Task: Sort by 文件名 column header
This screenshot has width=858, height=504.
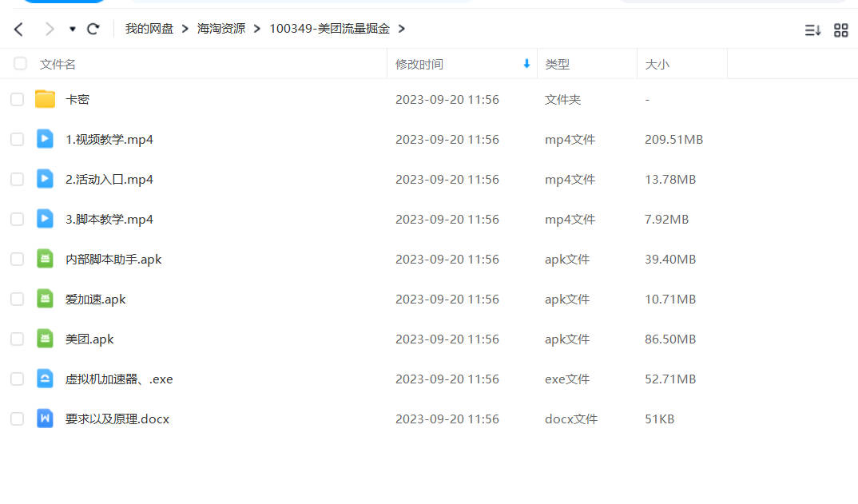Action: [x=58, y=64]
